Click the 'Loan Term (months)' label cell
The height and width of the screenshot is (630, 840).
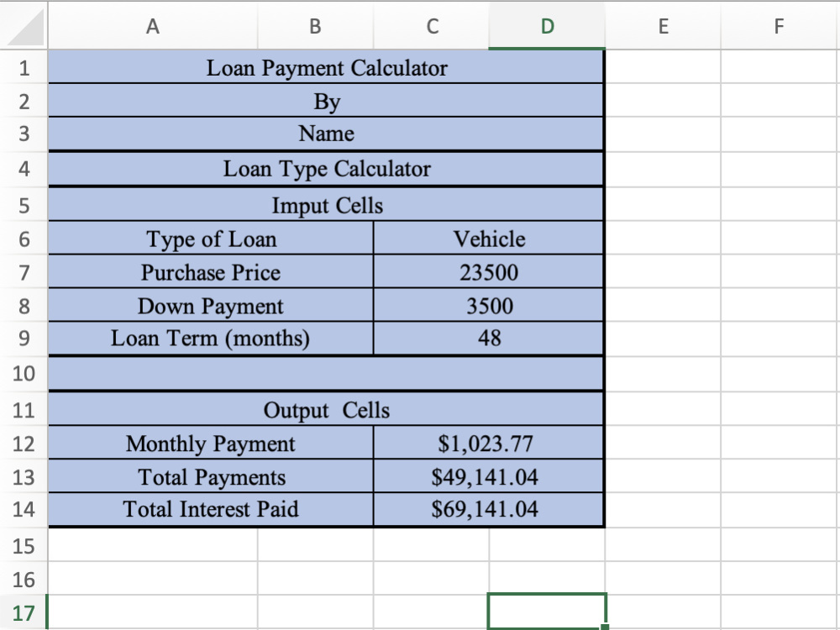(x=211, y=339)
